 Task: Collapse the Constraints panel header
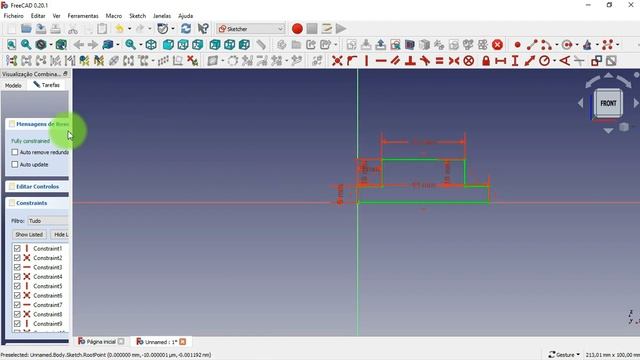tap(37, 203)
